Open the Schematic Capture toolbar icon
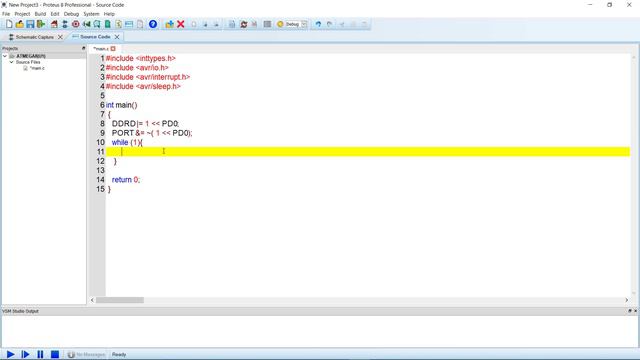The height and width of the screenshot is (360, 640). click(65, 24)
